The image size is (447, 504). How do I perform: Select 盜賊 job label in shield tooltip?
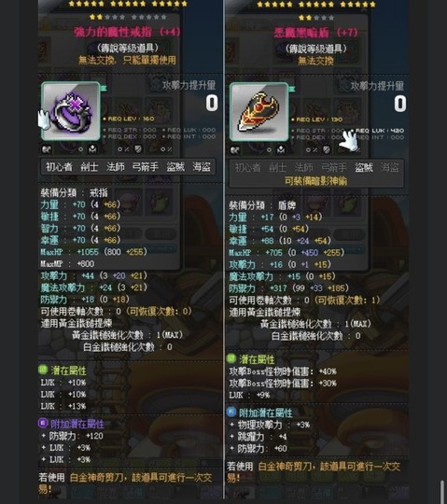(363, 167)
